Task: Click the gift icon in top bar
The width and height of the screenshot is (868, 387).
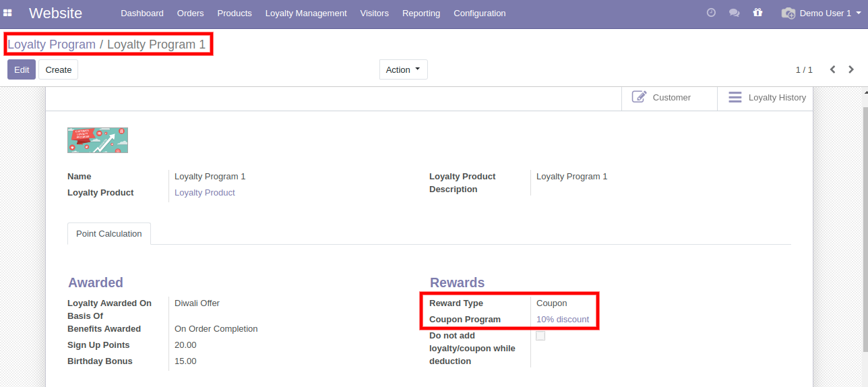Action: click(x=757, y=13)
